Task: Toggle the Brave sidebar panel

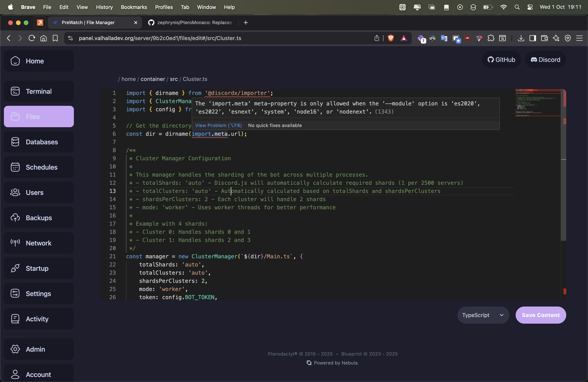Action: click(533, 38)
